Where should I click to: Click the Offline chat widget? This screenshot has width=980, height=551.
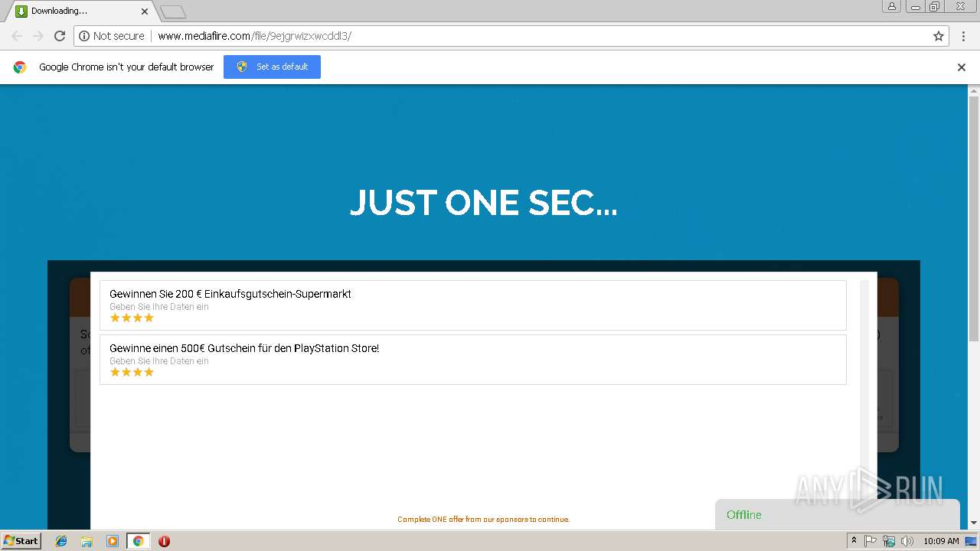[x=837, y=514]
